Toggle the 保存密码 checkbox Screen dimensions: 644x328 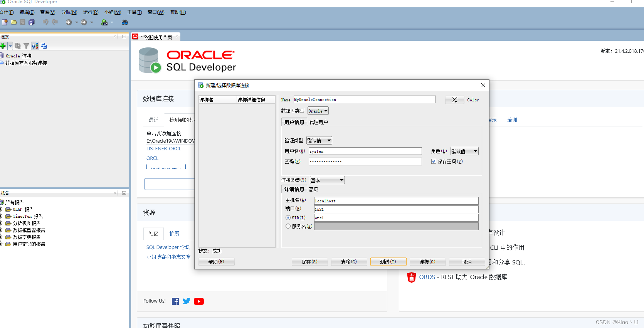[x=434, y=161]
